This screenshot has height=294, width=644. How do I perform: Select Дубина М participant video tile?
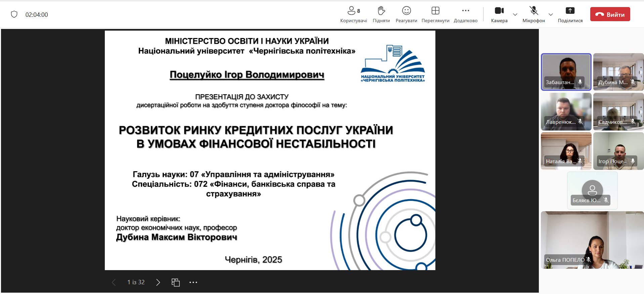(x=618, y=72)
